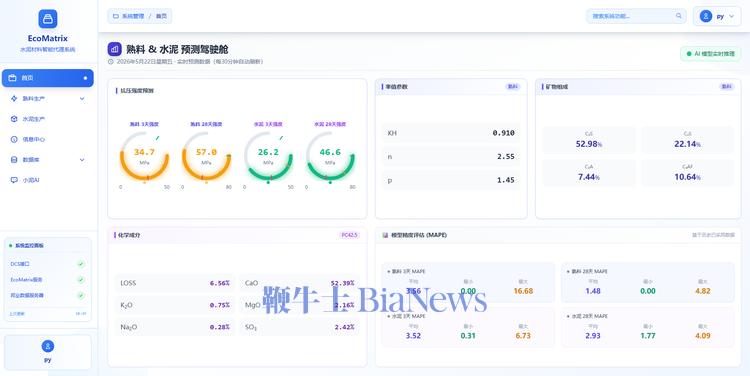The width and height of the screenshot is (750, 376).
Task: Click the 首页 breadcrumb link
Action: coord(161,16)
